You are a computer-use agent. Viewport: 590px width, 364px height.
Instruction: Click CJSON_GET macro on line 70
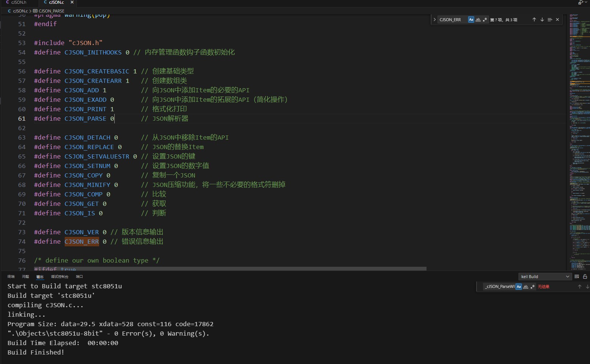(82, 204)
